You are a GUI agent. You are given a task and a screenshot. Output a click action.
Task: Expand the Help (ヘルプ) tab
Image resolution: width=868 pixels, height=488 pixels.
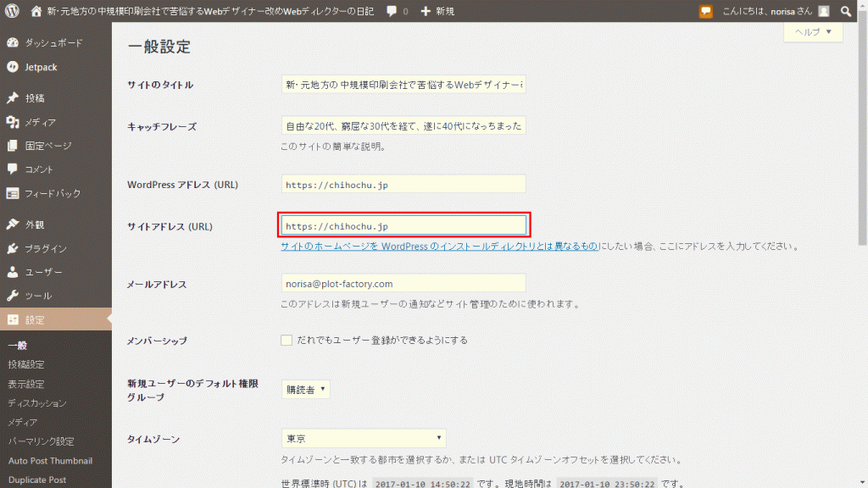(x=813, y=32)
